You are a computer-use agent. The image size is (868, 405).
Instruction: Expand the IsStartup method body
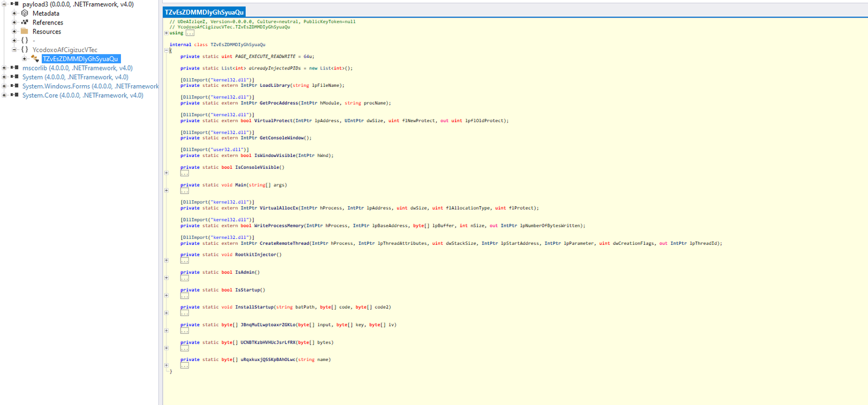[x=167, y=295]
